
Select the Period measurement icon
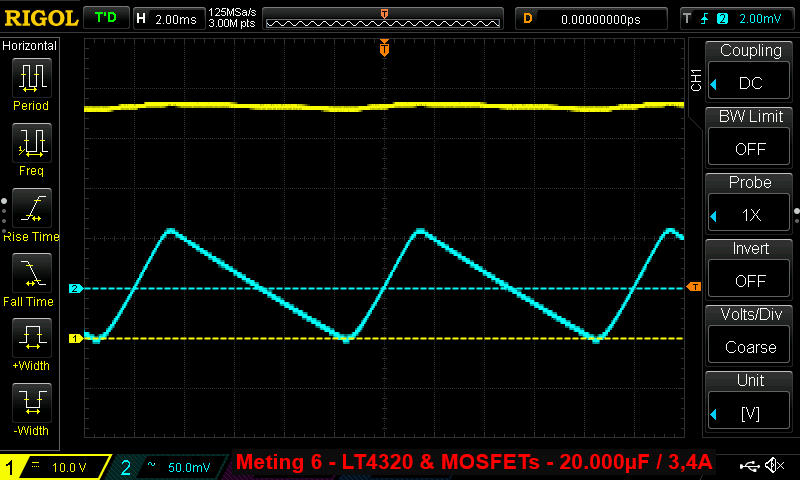tap(32, 78)
